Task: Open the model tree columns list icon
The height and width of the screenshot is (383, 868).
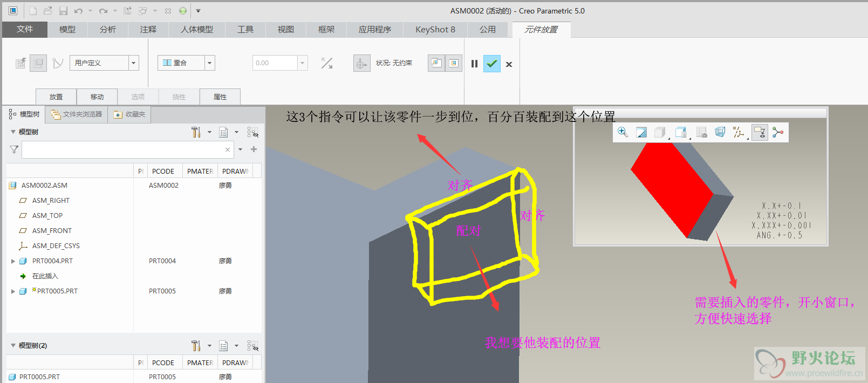Action: tap(223, 132)
